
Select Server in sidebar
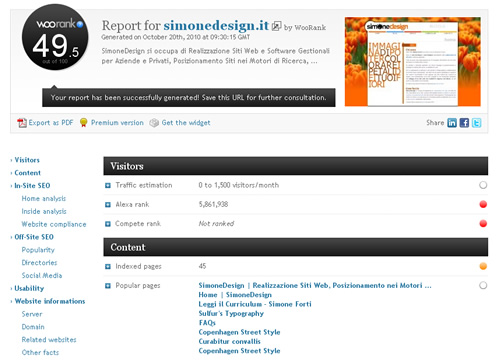coord(32,314)
